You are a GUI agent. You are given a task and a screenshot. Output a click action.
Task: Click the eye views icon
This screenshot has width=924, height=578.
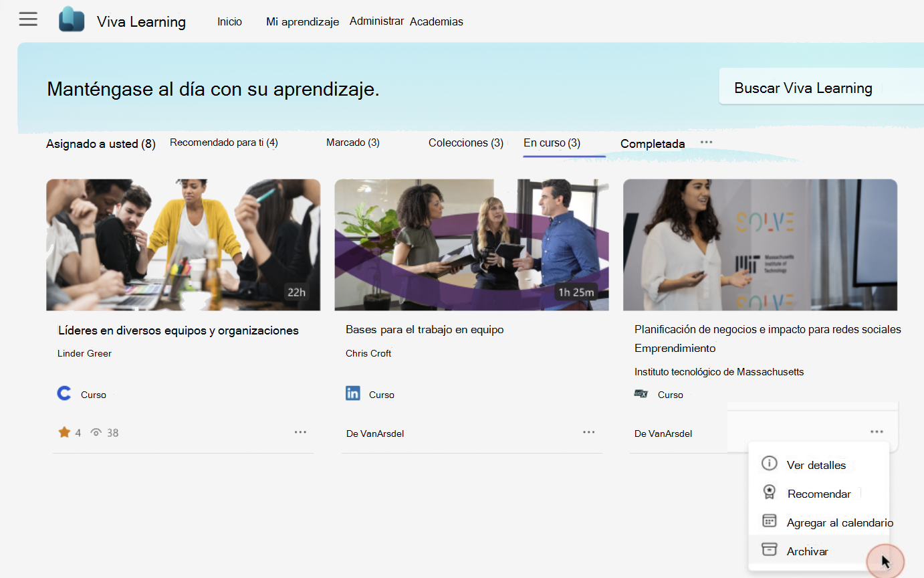coord(96,433)
